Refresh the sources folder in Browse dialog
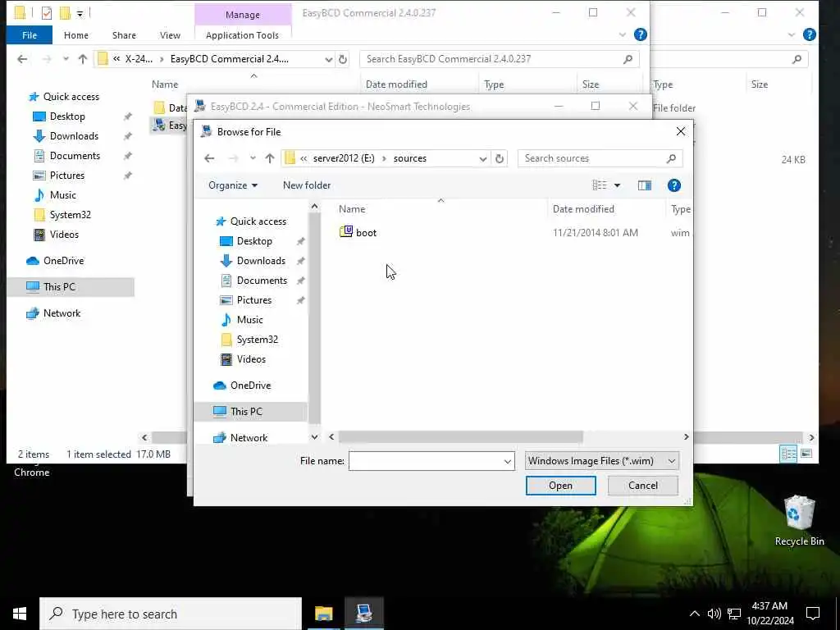The height and width of the screenshot is (630, 840). click(500, 158)
